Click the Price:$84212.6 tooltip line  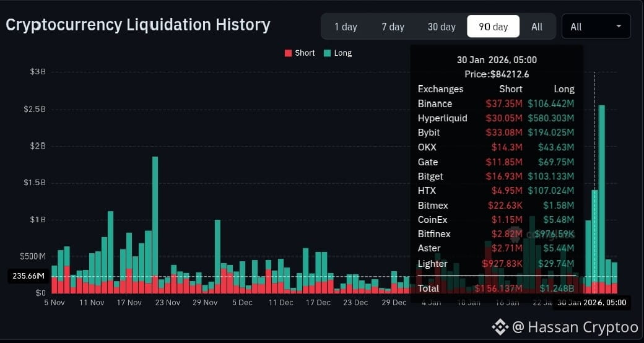[x=497, y=74]
